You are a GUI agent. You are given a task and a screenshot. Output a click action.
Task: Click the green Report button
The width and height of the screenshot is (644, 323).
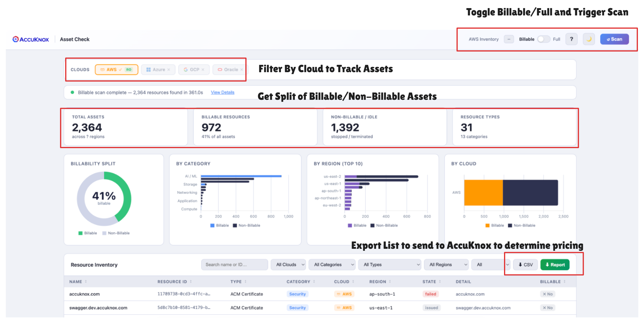point(555,265)
